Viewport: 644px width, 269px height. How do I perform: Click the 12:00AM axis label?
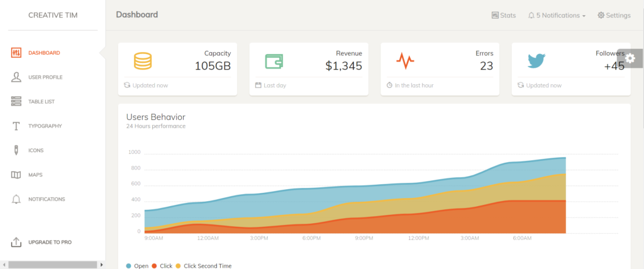[x=208, y=238]
